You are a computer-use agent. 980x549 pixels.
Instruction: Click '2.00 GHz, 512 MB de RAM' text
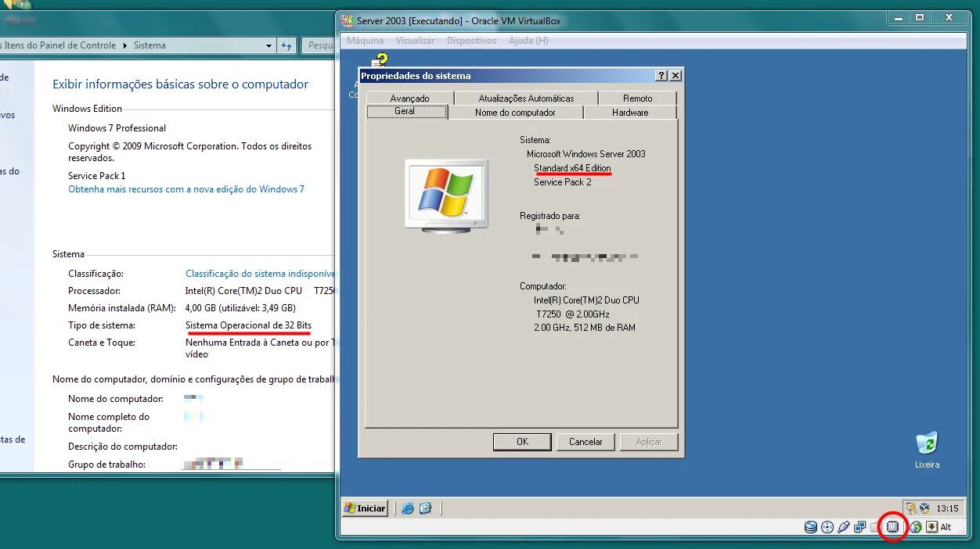click(x=585, y=328)
